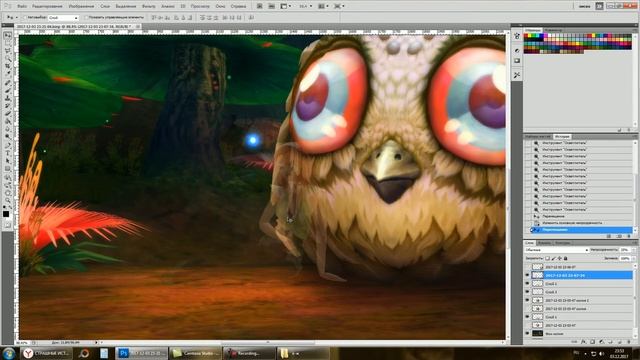The image size is (640, 360).
Task: Toggle the Автовыбор checkbox
Action: [x=25, y=18]
